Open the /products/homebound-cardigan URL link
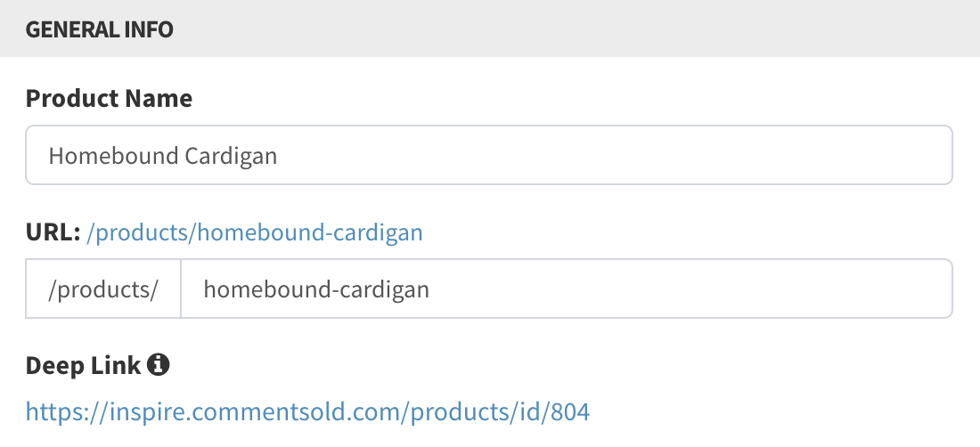Image resolution: width=980 pixels, height=447 pixels. tap(255, 232)
